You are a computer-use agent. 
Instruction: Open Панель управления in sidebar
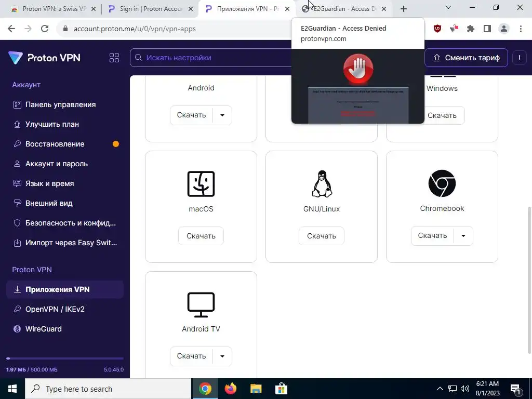(65, 104)
